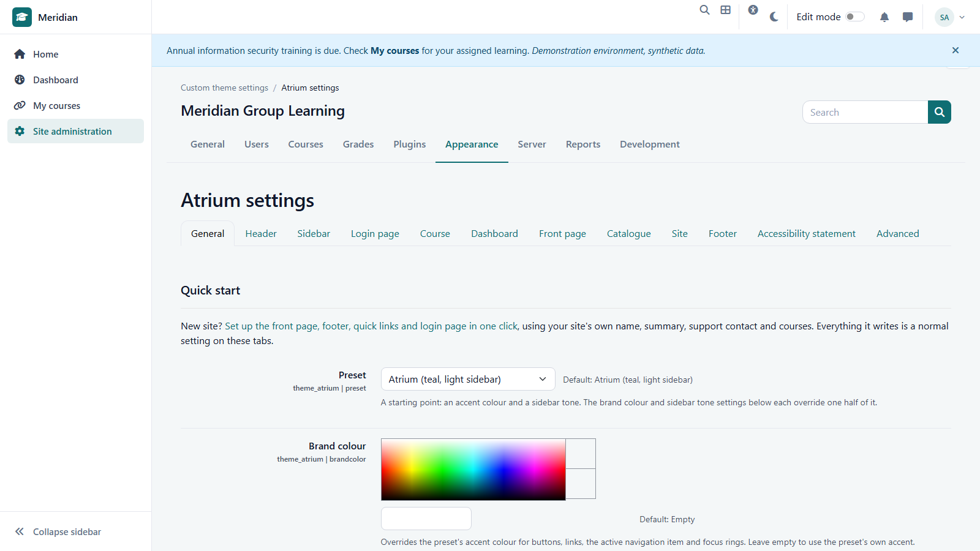Open the Front page settings tab

tap(562, 233)
